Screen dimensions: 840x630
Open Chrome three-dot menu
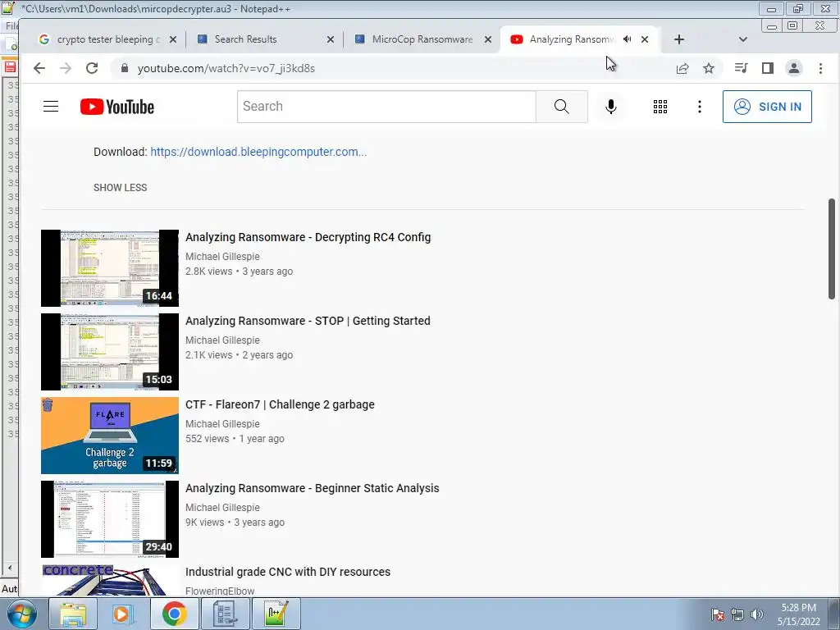pyautogui.click(x=820, y=68)
